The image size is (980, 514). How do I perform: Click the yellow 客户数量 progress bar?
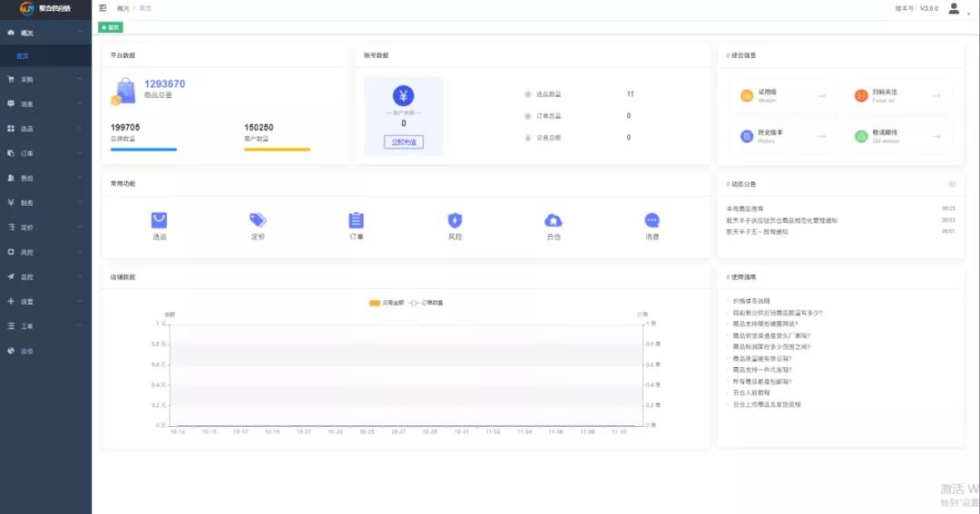tap(277, 150)
